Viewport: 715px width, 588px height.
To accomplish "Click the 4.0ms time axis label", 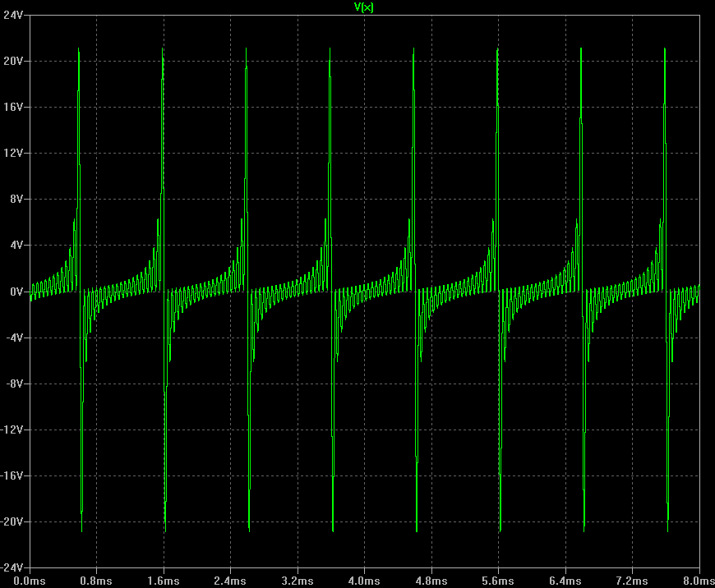I will tap(364, 581).
